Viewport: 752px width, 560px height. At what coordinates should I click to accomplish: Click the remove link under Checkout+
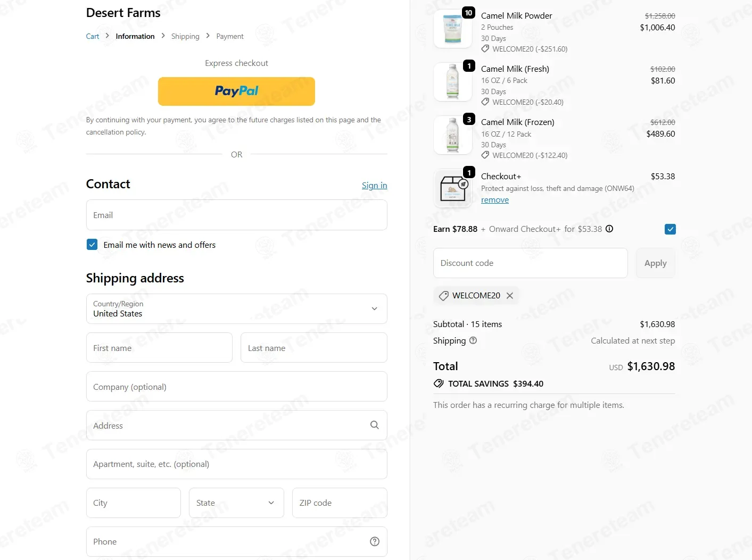(x=495, y=200)
